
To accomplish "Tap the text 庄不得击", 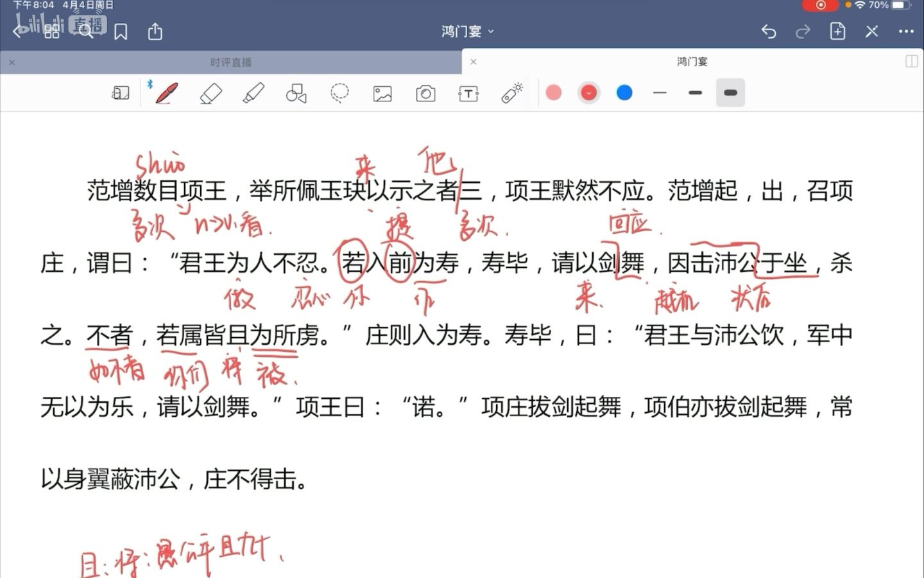I will 250,479.
